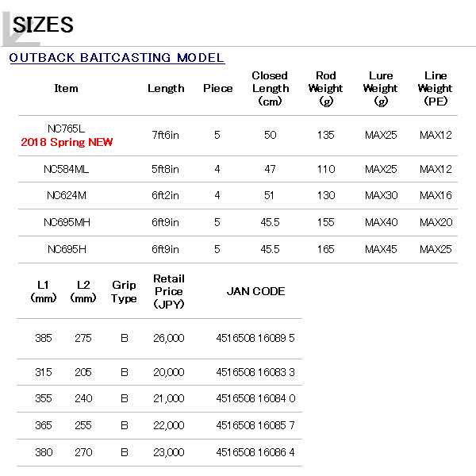The height and width of the screenshot is (476, 476).
Task: Select the Line Weight (PE) header
Action: tap(436, 88)
